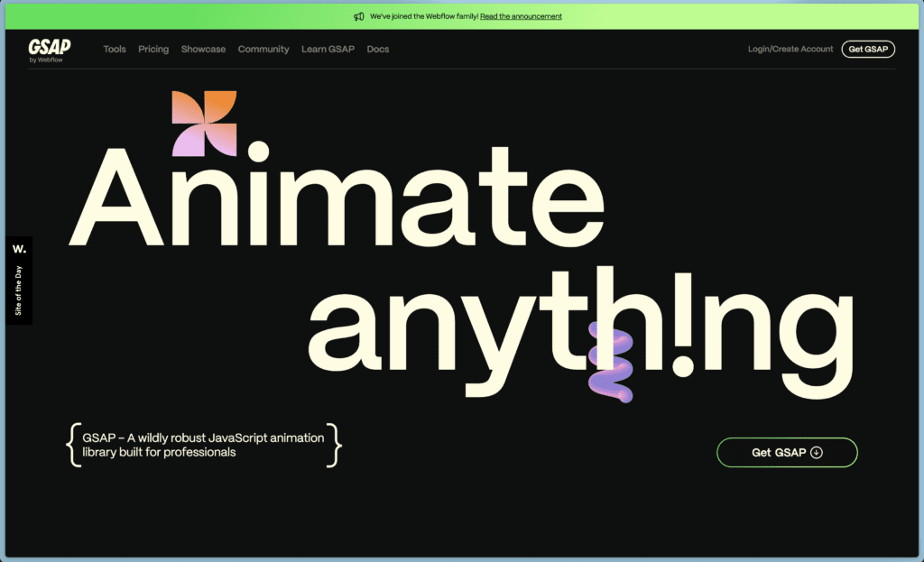Expand the Community navigation menu
Image resolution: width=924 pixels, height=562 pixels.
(263, 50)
